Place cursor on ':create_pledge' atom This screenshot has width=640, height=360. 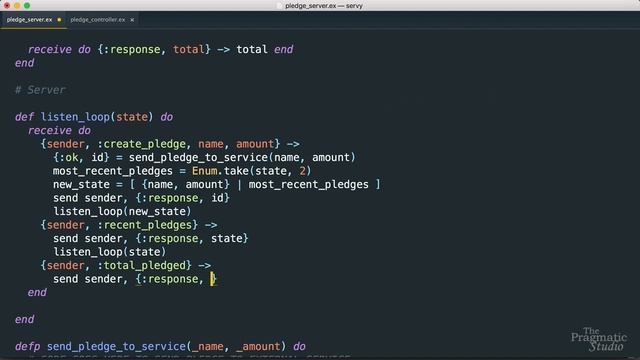pos(141,144)
